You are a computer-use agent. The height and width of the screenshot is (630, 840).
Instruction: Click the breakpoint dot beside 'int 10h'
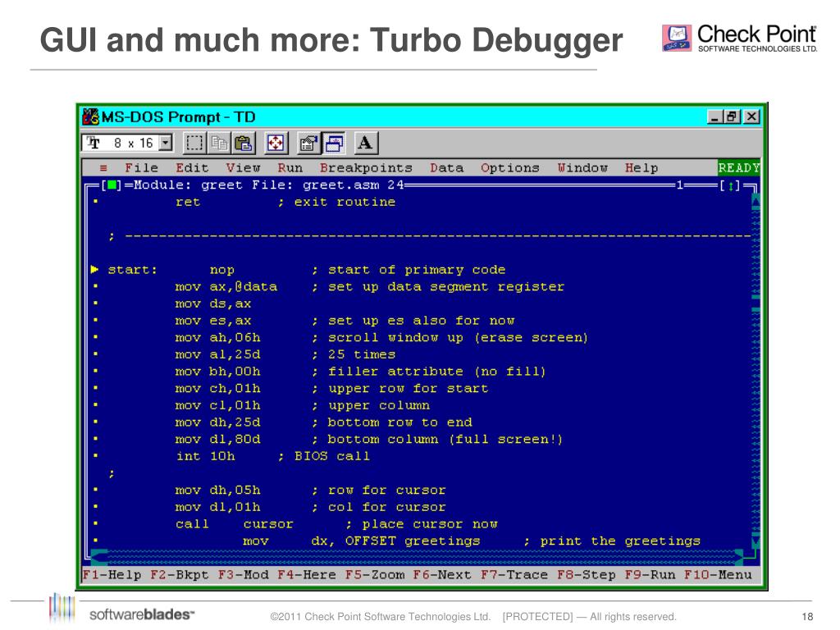click(95, 456)
